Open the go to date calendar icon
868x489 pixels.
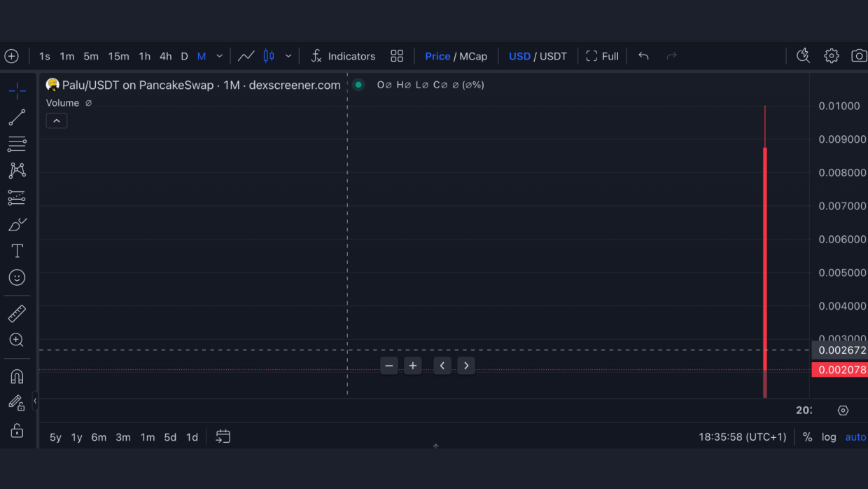click(x=223, y=436)
